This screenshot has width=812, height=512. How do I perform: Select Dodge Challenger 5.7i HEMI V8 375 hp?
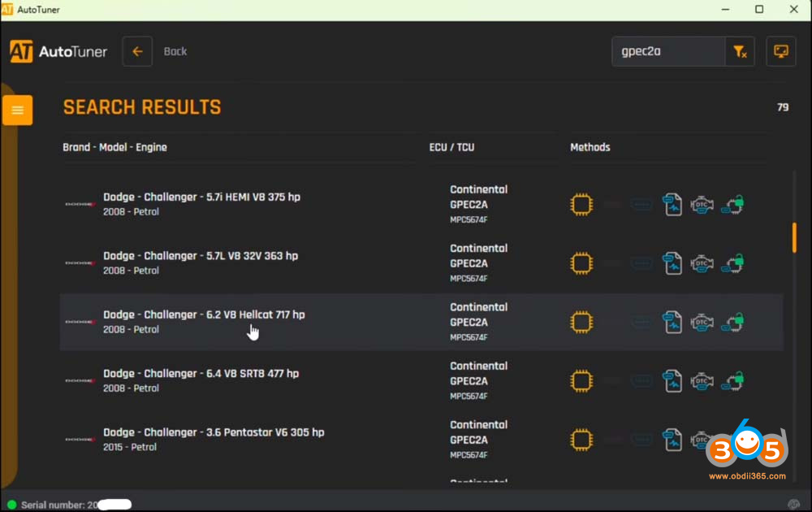(421, 204)
